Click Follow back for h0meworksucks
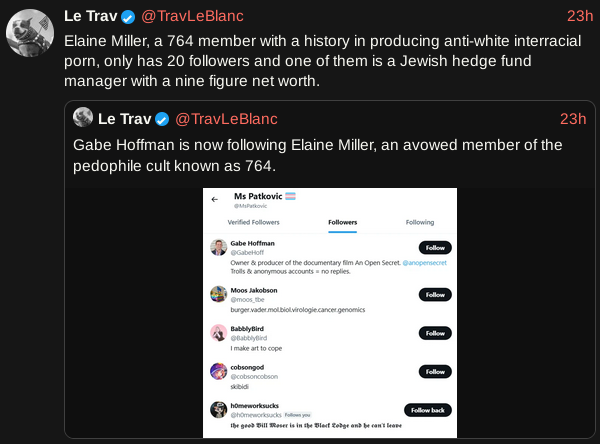600x444 pixels. (428, 410)
